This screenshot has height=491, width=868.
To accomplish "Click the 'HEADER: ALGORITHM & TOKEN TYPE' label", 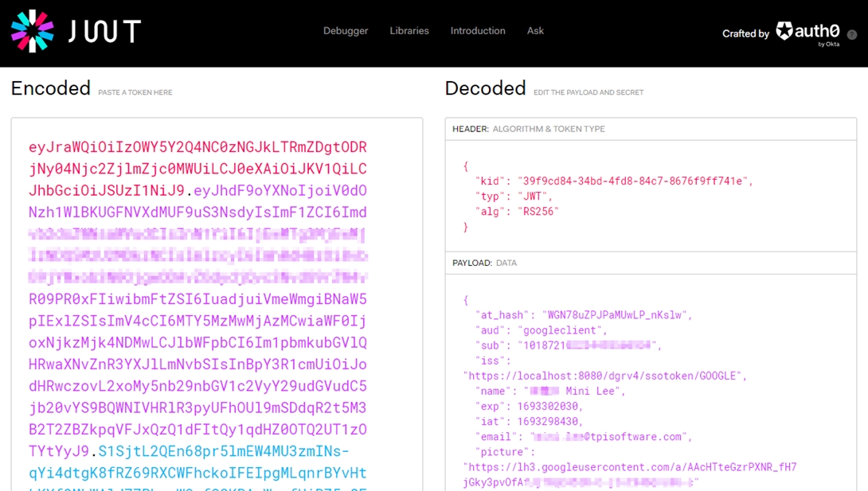I will pos(529,129).
